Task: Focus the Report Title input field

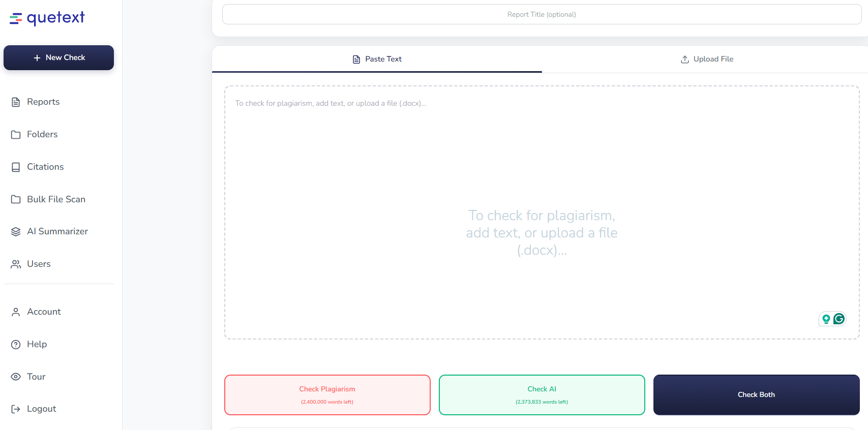Action: pyautogui.click(x=542, y=14)
